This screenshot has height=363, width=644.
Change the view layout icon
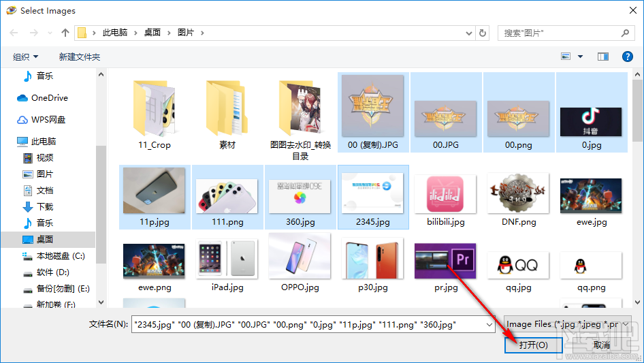566,57
